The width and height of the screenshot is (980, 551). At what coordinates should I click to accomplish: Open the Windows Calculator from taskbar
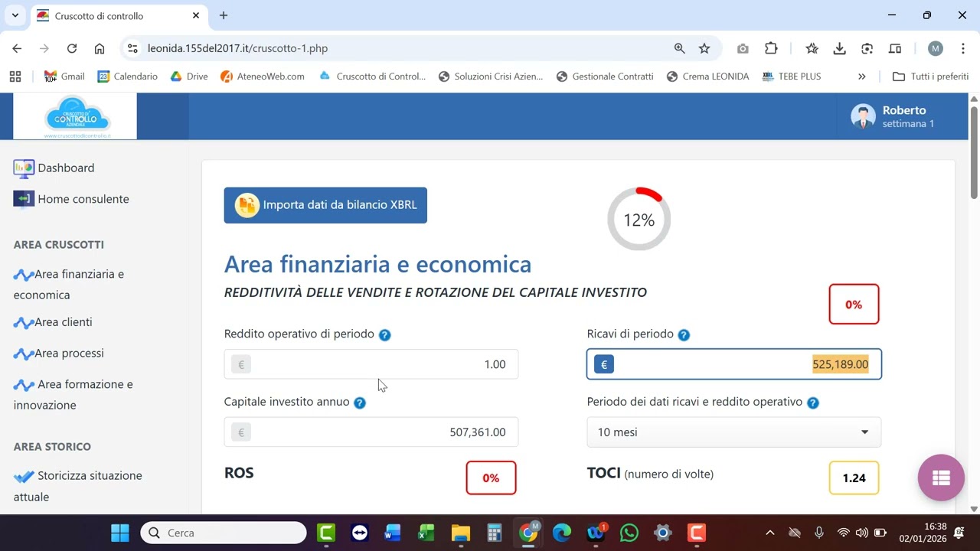[494, 533]
